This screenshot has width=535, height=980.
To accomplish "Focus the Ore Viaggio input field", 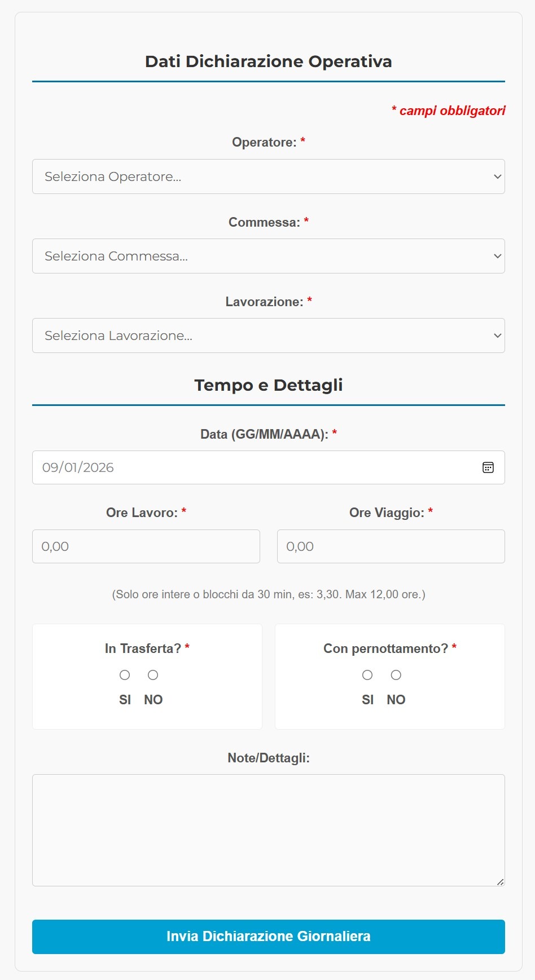I will (391, 546).
